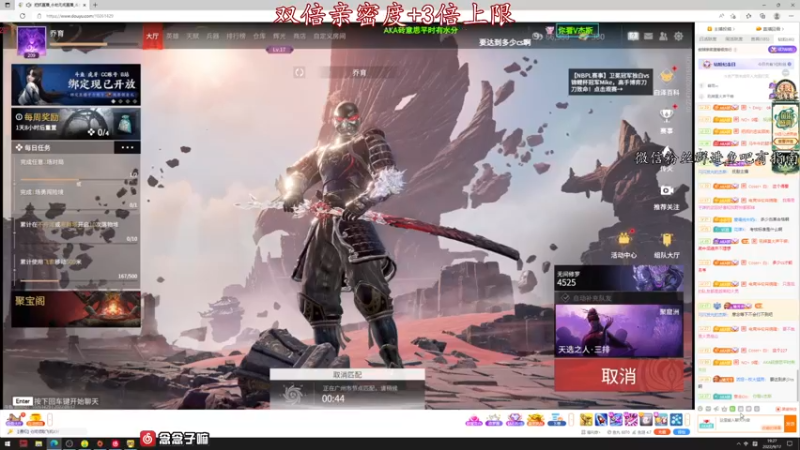
Task: Click the matchmaking spinner icon
Action: click(x=293, y=394)
